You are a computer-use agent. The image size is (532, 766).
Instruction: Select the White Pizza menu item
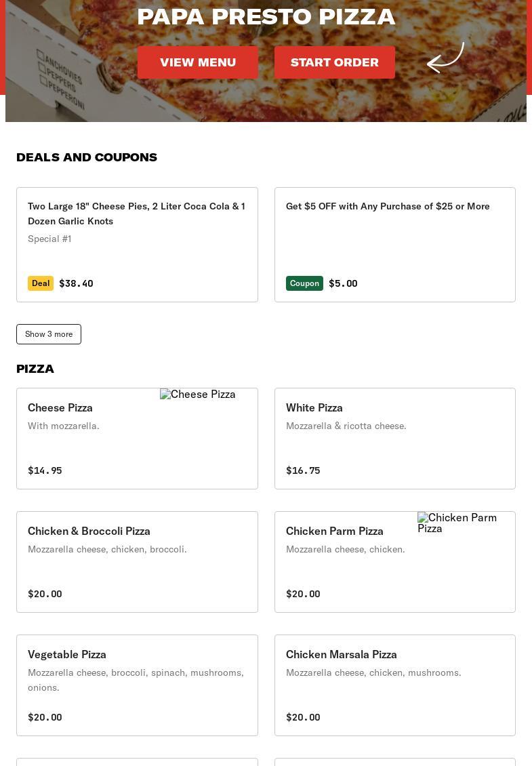tap(314, 407)
